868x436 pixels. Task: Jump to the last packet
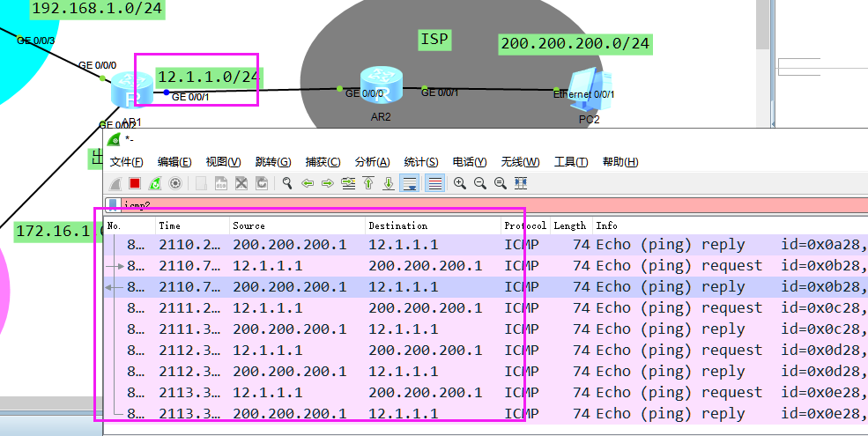[389, 183]
